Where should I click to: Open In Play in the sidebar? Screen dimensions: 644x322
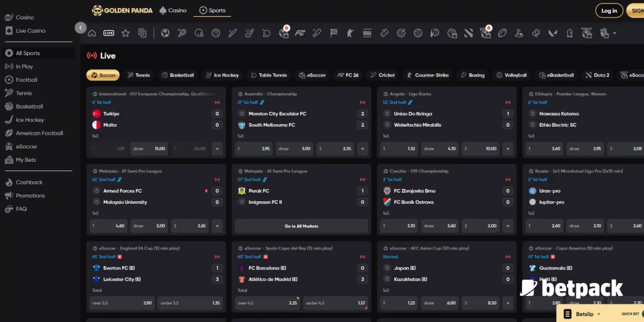click(24, 66)
